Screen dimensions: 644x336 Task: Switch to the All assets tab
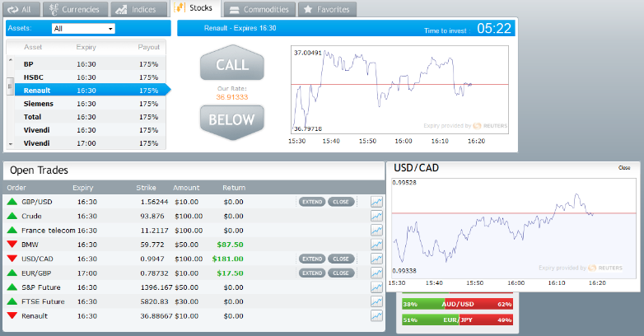click(21, 9)
